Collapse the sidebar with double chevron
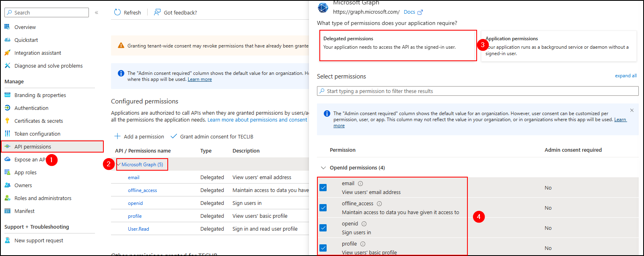 pyautogui.click(x=97, y=12)
